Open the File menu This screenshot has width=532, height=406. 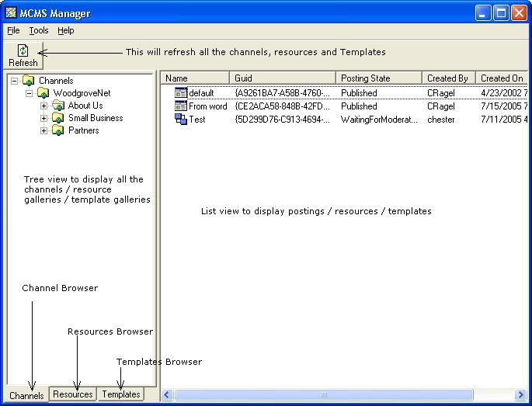pyautogui.click(x=13, y=30)
